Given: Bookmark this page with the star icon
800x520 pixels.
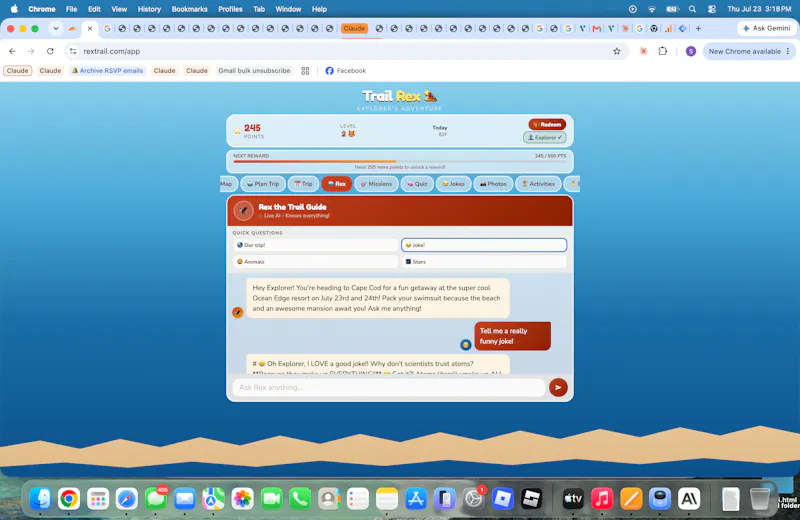Looking at the screenshot, I should pos(617,51).
